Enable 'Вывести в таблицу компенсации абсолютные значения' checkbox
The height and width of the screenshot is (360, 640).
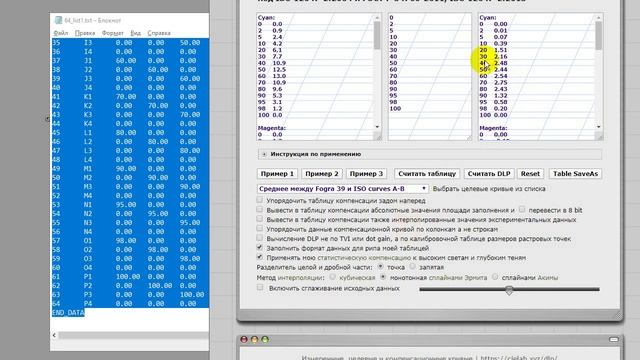click(260, 209)
